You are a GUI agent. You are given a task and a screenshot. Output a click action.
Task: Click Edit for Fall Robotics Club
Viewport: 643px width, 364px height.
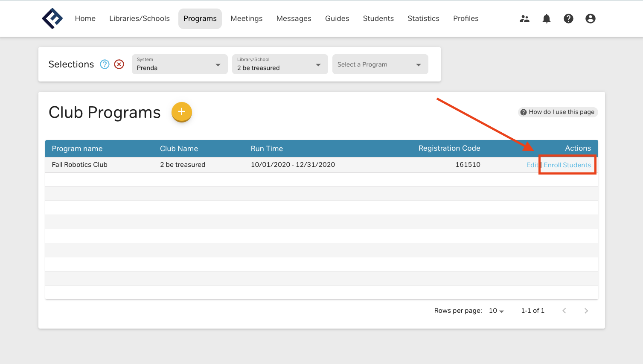(x=532, y=165)
